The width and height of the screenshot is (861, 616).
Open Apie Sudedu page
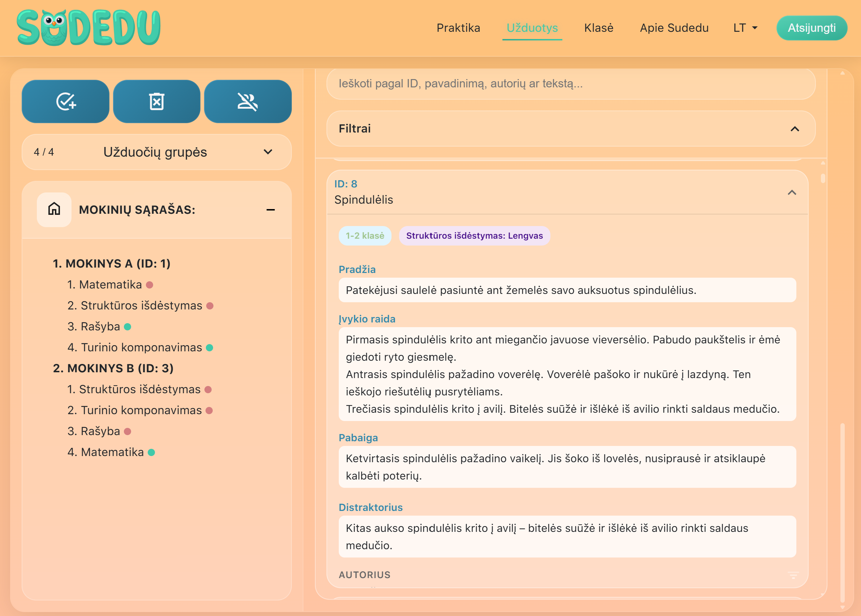tap(674, 28)
